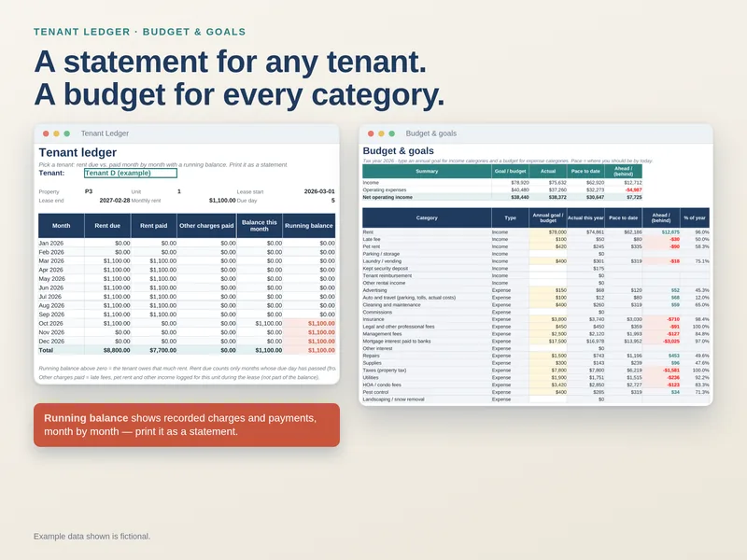747x560 pixels.
Task: Edit the Pet rent $420 budget cell
Action: pos(548,246)
